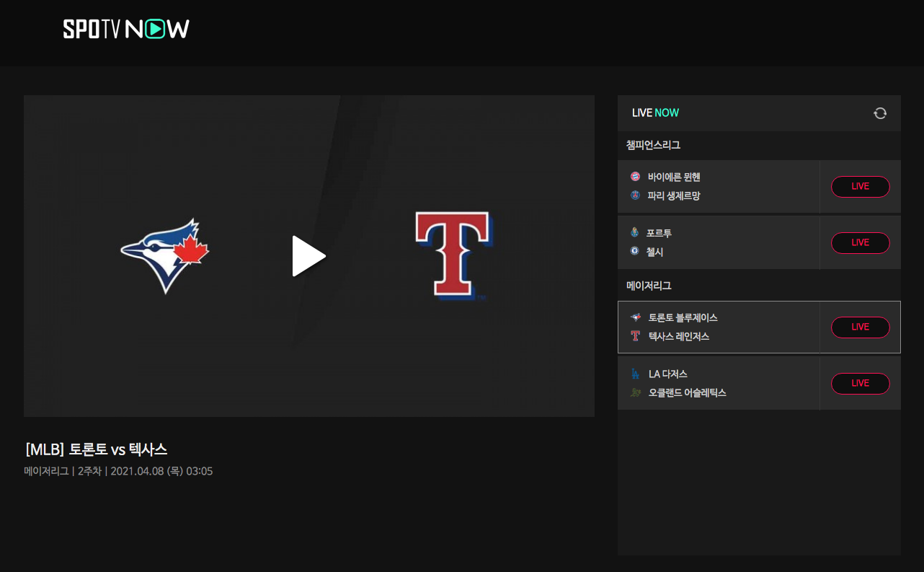Select the 파리 생제르망 team name

[674, 195]
